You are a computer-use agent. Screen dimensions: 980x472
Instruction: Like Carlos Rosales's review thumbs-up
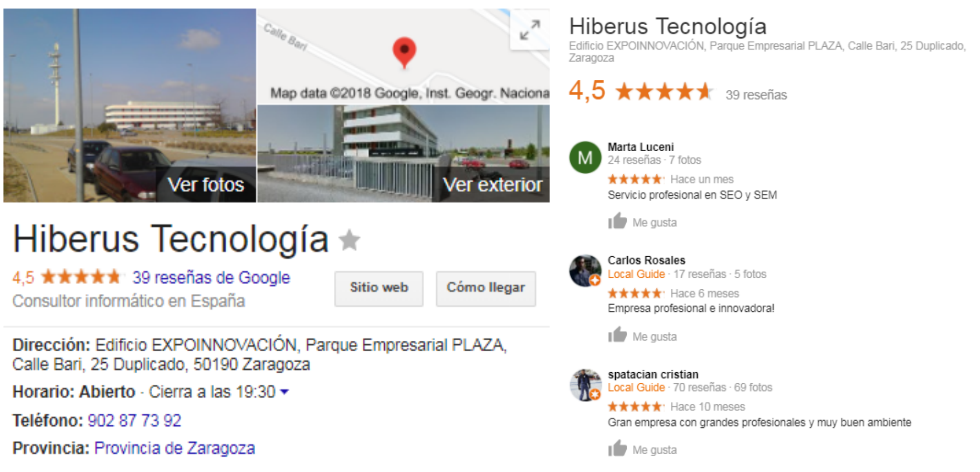point(618,335)
